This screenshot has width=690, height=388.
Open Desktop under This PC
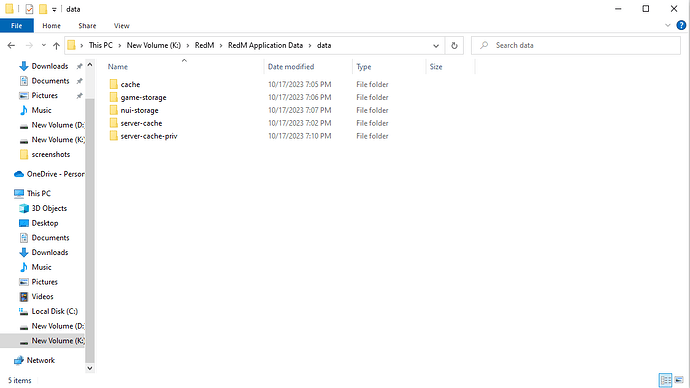point(45,223)
